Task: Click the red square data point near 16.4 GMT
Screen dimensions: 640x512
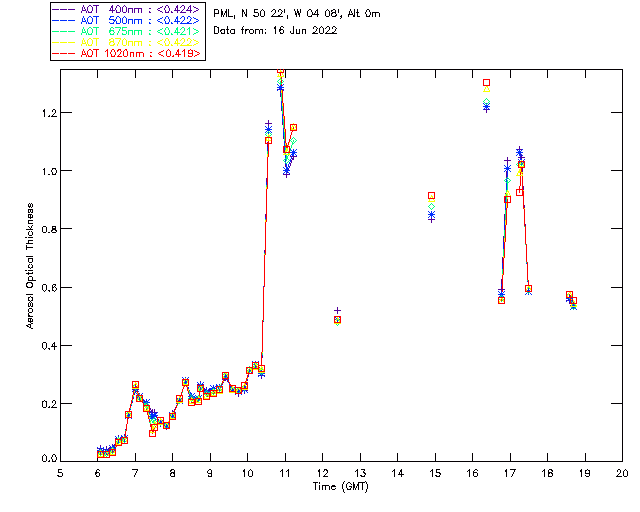Action: point(486,82)
